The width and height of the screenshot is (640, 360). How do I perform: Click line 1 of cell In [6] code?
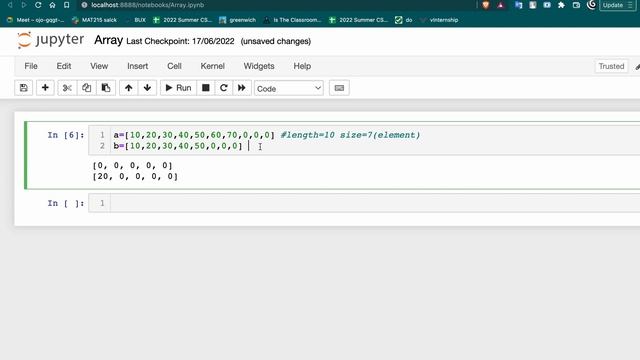pos(267,135)
